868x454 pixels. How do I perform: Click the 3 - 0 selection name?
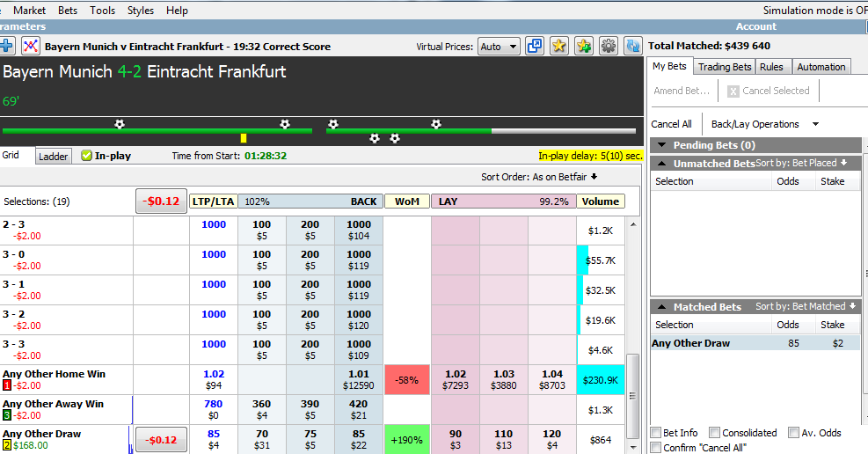click(x=14, y=254)
